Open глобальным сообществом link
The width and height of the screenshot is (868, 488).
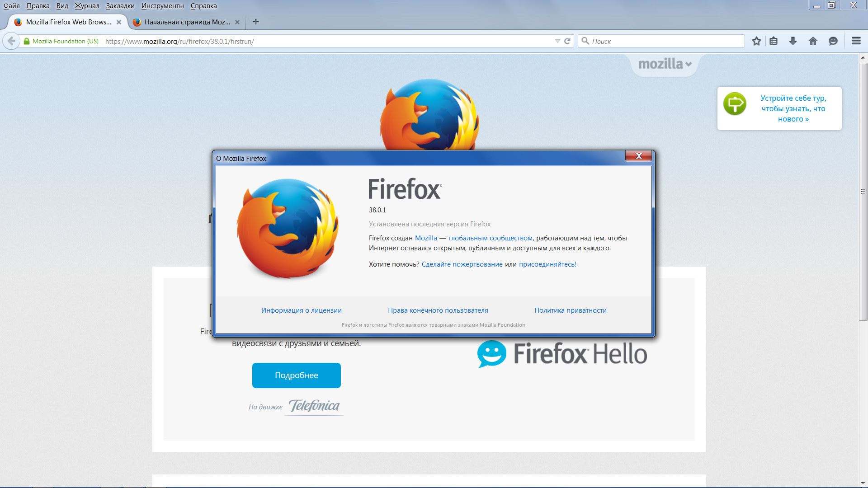(491, 238)
